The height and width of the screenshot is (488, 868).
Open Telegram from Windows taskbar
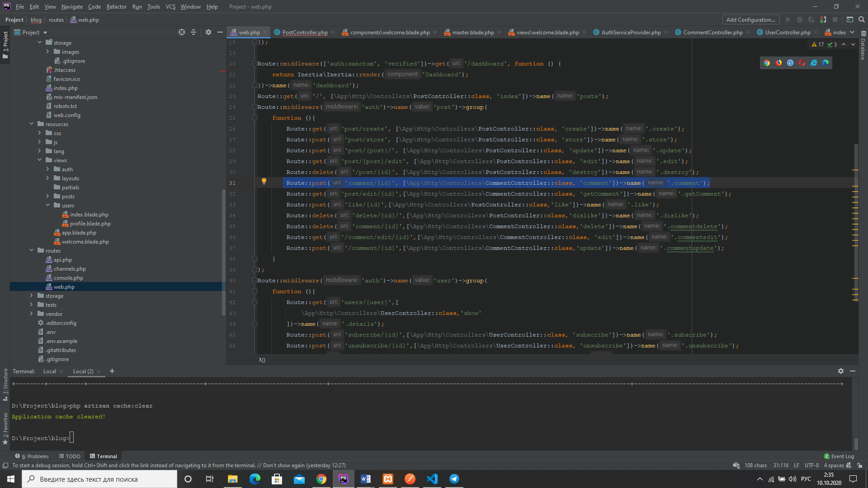pos(454,479)
